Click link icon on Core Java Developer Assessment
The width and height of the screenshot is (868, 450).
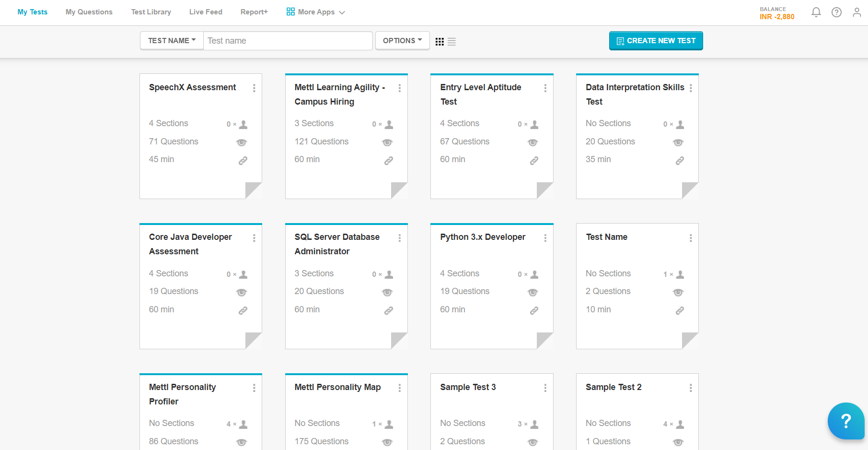click(243, 310)
